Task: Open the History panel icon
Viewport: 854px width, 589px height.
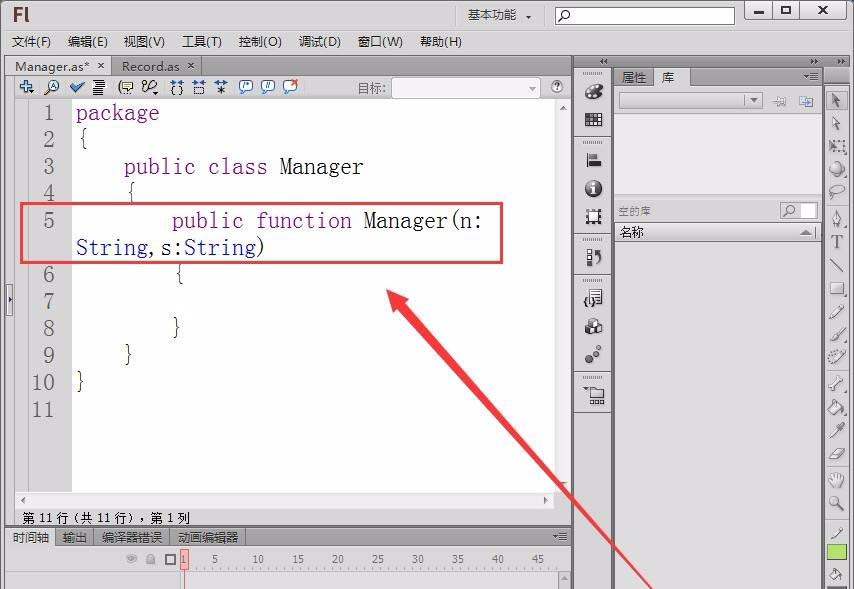Action: pos(593,257)
